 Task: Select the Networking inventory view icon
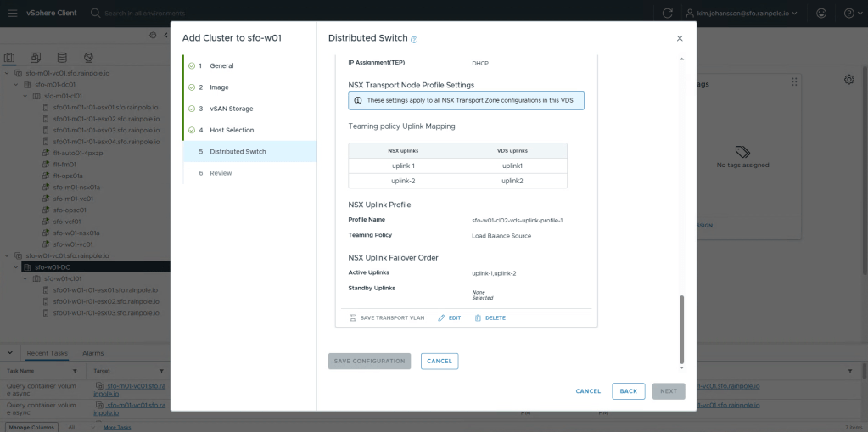[88, 57]
